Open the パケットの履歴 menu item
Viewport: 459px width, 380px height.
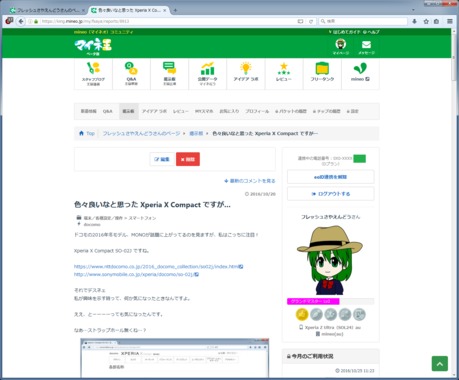pyautogui.click(x=291, y=111)
